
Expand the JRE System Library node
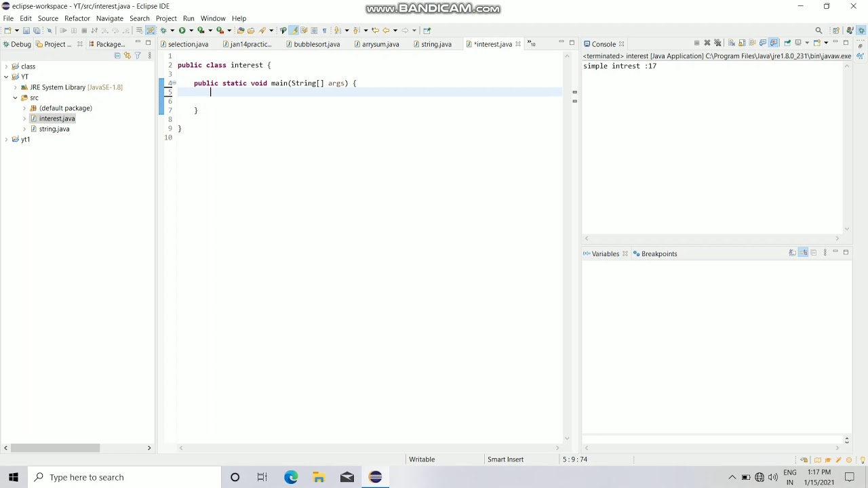tap(16, 87)
